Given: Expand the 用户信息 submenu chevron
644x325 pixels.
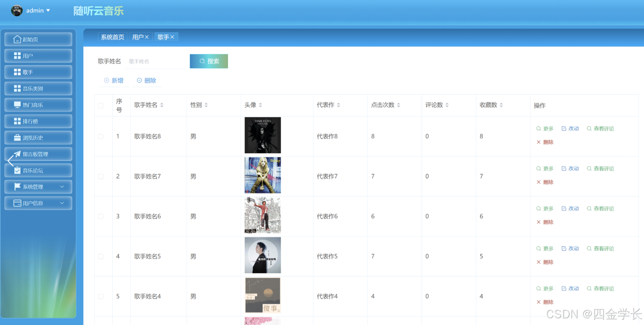Looking at the screenshot, I should click(x=62, y=203).
